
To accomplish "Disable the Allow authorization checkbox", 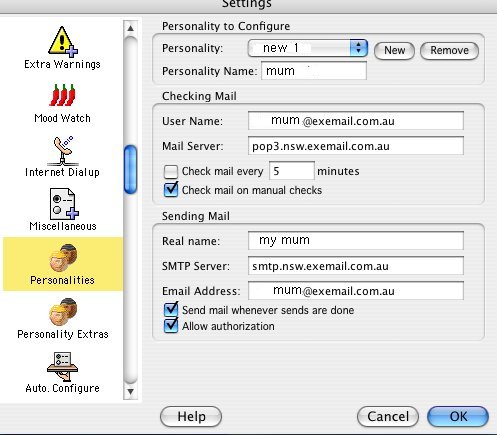I will [x=171, y=326].
